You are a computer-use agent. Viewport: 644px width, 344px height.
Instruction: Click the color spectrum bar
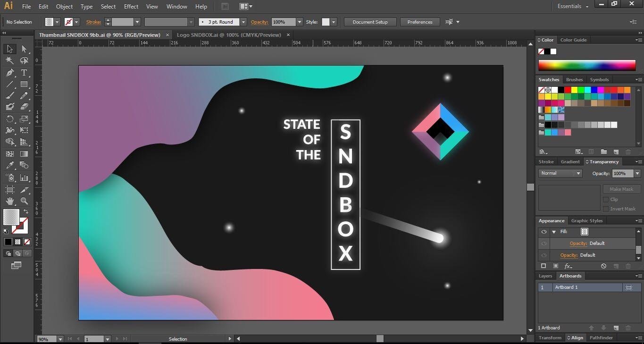(x=587, y=66)
